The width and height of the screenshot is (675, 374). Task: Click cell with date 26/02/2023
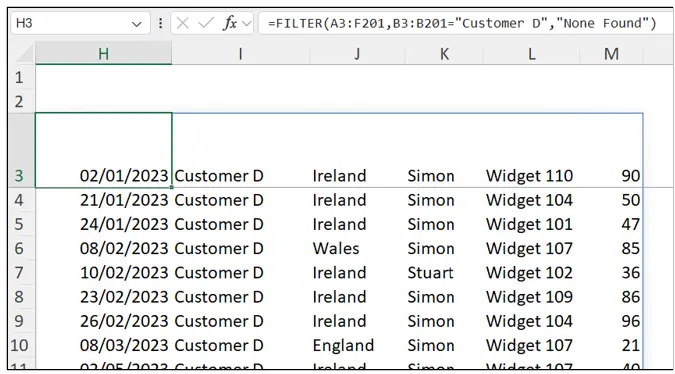coord(103,321)
